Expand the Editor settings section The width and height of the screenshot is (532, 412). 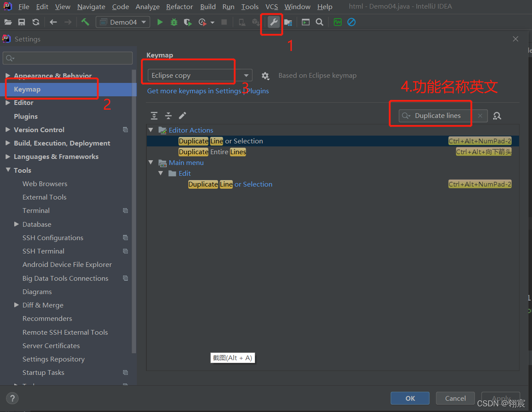tap(8, 103)
